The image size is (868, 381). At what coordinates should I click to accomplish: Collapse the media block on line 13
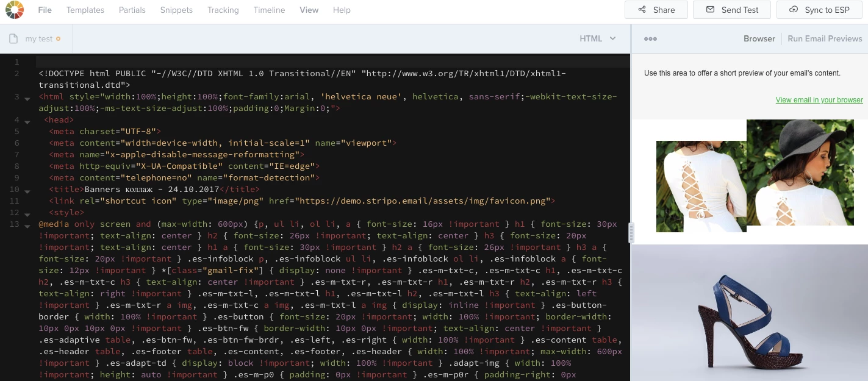tap(27, 226)
